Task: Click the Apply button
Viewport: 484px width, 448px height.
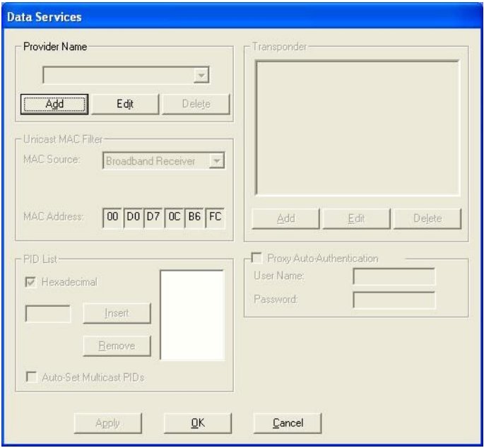Action: [x=107, y=423]
